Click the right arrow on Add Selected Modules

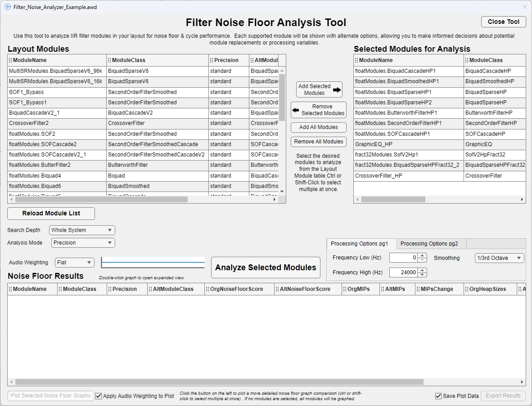point(337,90)
